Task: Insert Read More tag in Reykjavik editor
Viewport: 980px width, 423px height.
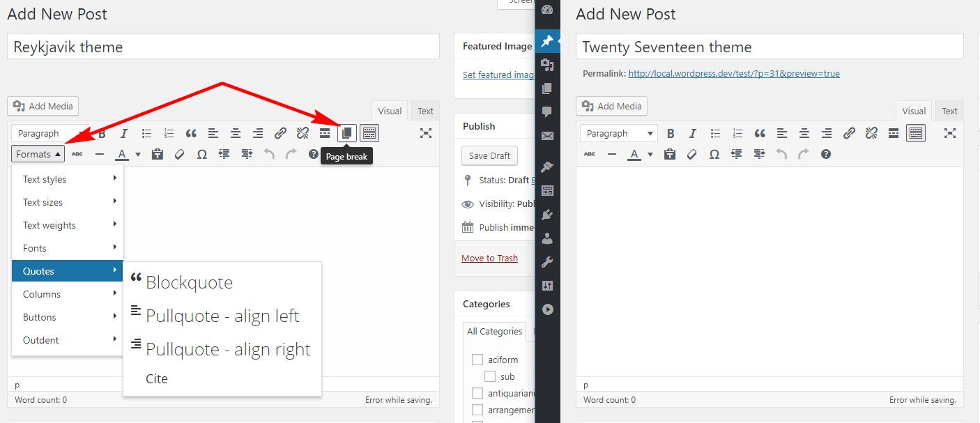Action: click(x=325, y=133)
